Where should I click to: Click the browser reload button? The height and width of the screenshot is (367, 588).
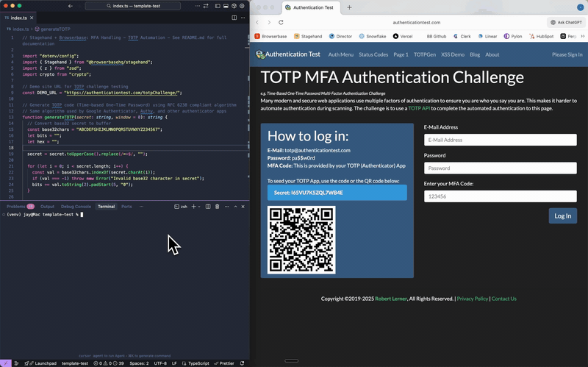click(x=281, y=23)
